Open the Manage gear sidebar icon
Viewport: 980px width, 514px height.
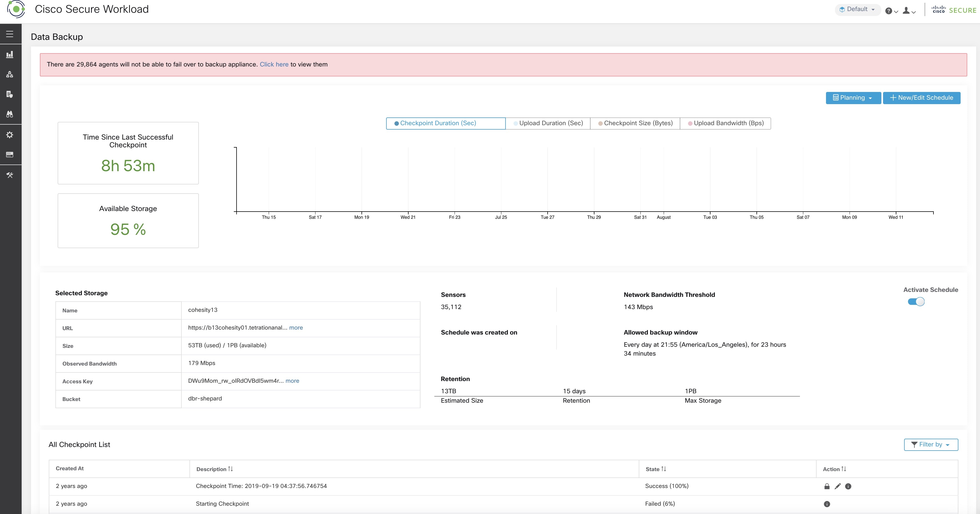(10, 135)
